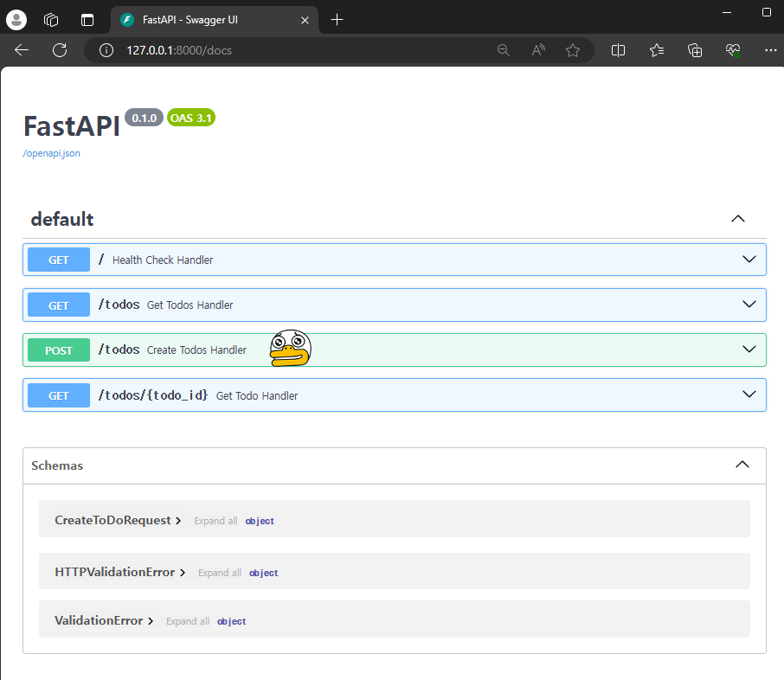Image resolution: width=784 pixels, height=680 pixels.
Task: Click GET badge for /todos/{todo_id}
Action: 59,395
